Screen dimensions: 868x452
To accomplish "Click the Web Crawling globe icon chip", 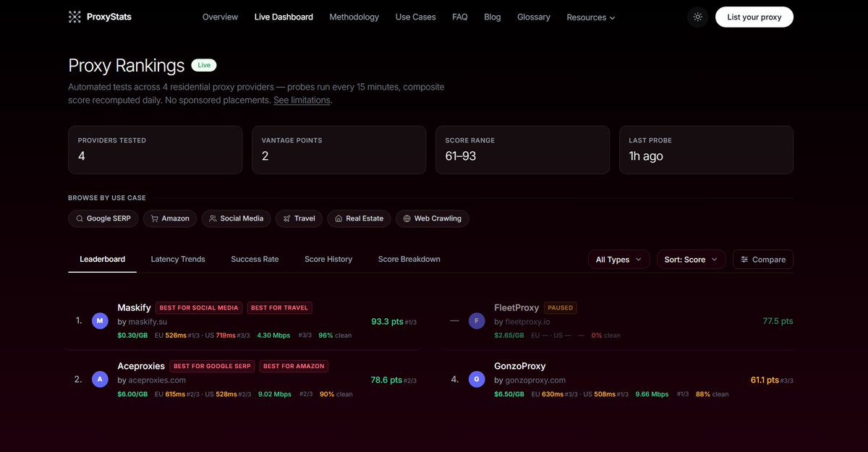I will [x=432, y=218].
